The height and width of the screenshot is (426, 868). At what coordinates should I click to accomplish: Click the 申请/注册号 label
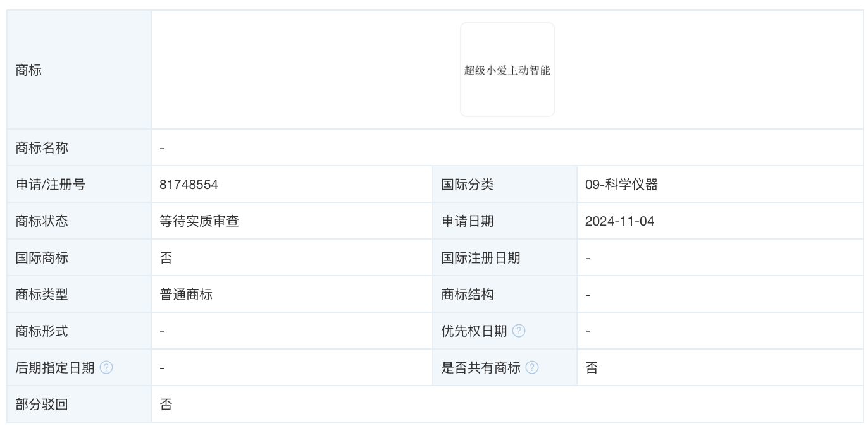50,185
